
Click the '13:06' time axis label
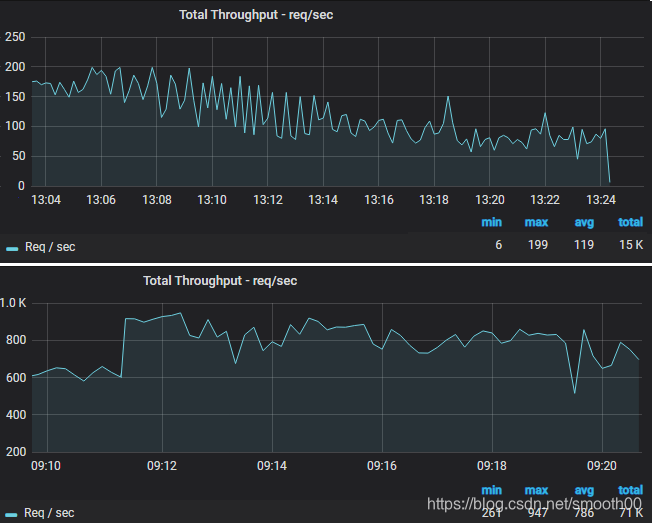point(101,200)
